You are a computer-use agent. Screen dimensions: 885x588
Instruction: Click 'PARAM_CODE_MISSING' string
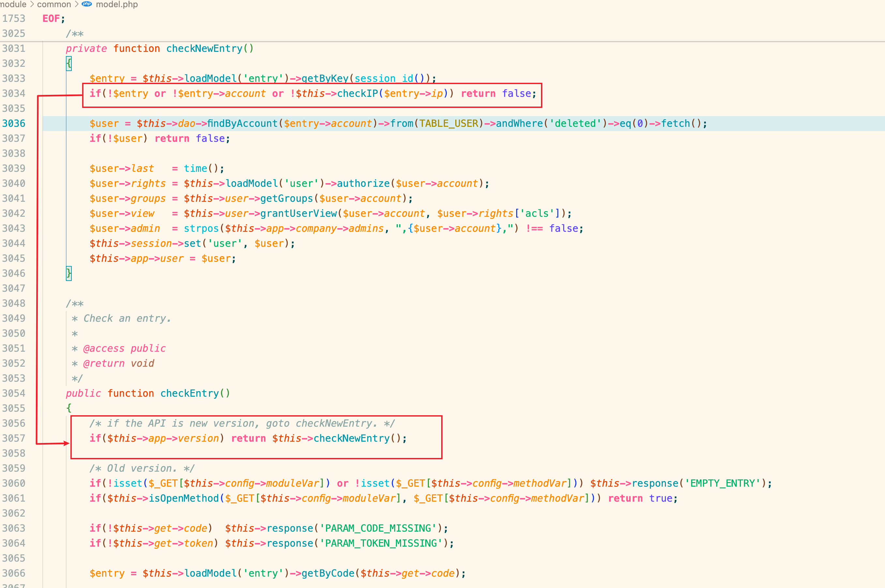[378, 528]
